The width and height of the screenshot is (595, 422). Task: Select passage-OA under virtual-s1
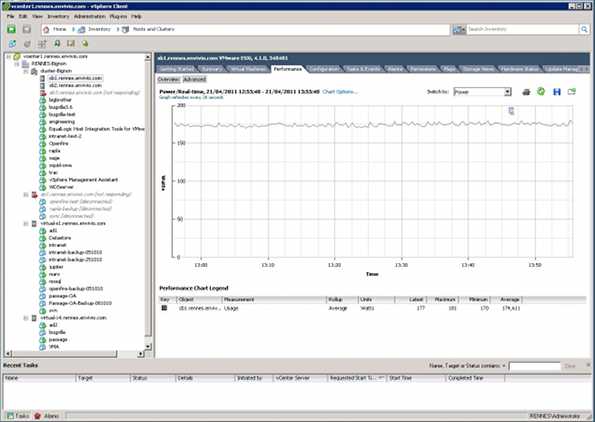(63, 296)
